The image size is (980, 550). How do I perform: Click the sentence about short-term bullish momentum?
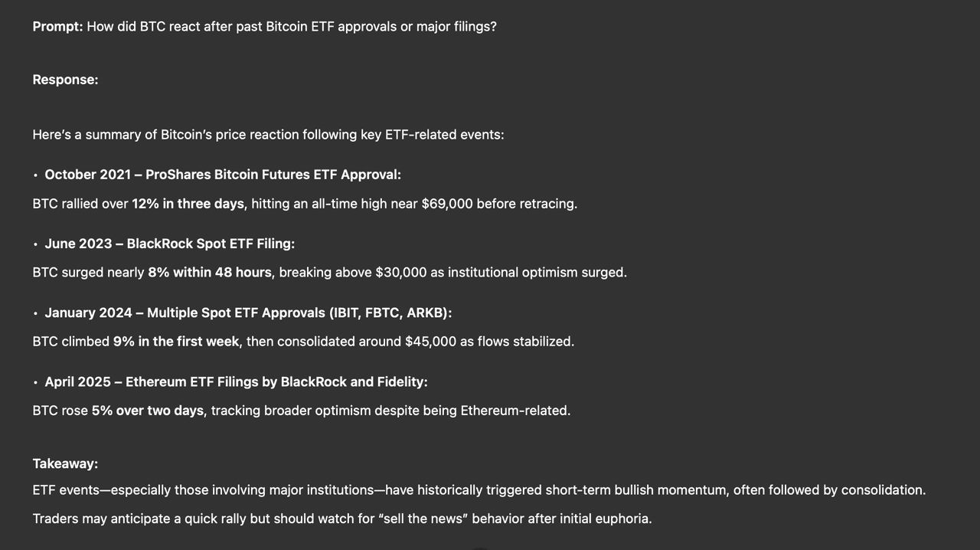point(479,490)
